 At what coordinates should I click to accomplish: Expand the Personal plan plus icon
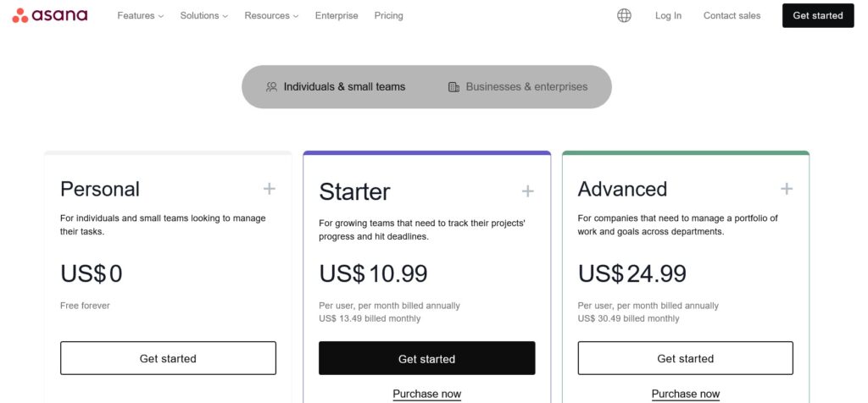(269, 189)
